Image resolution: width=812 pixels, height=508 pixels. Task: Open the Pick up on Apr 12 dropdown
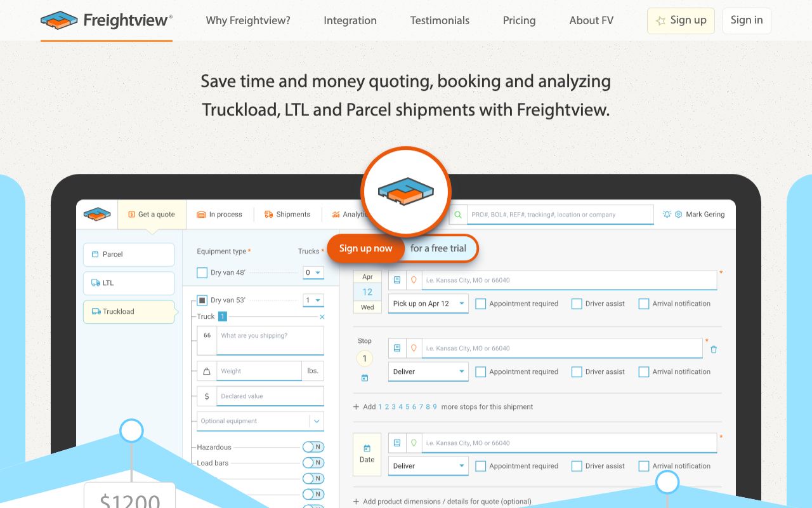[x=428, y=304]
